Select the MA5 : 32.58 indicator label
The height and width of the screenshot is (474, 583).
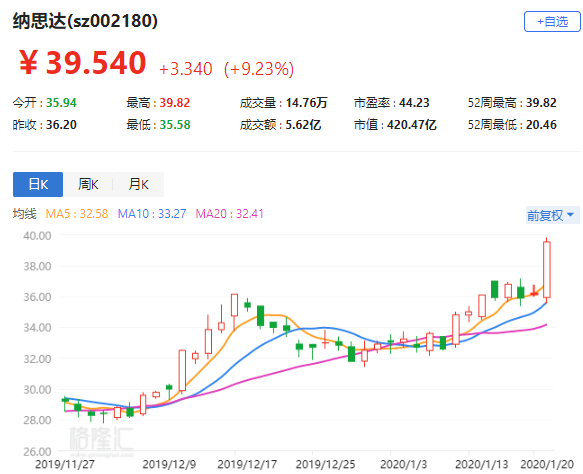[77, 214]
